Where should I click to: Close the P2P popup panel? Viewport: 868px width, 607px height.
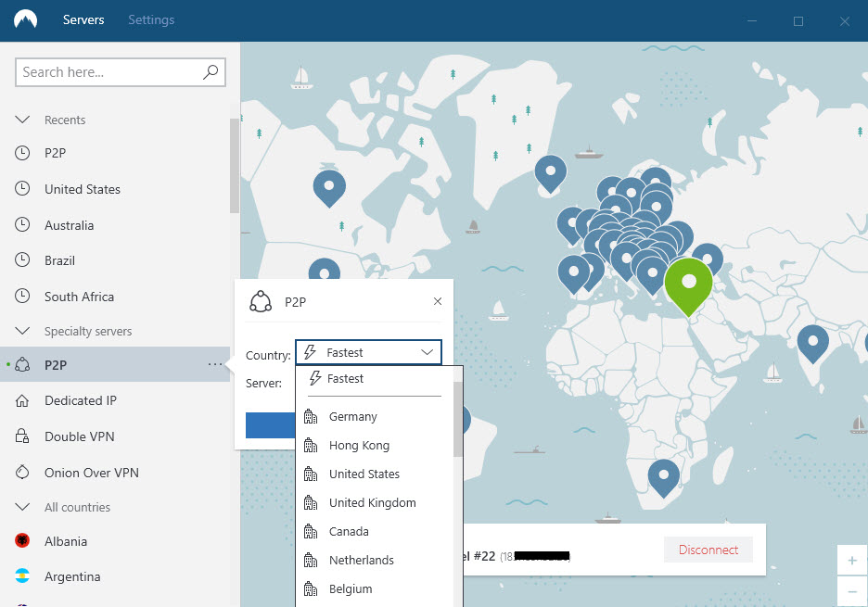(x=438, y=301)
